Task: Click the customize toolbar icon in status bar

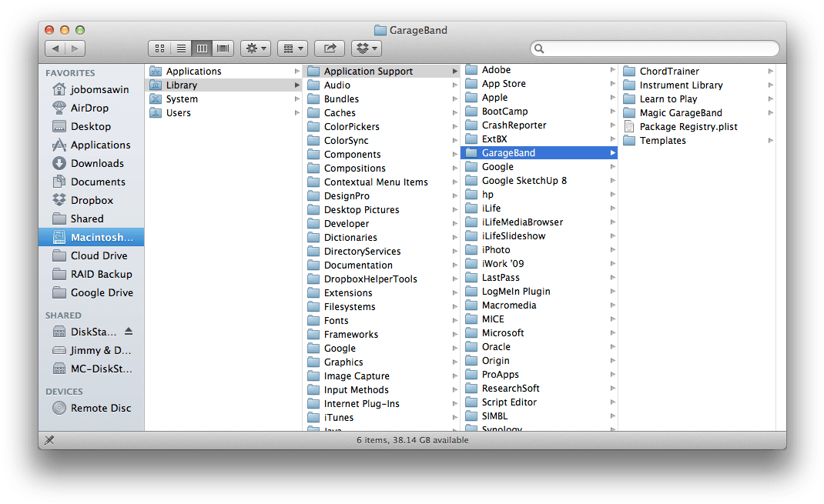Action: (x=49, y=440)
